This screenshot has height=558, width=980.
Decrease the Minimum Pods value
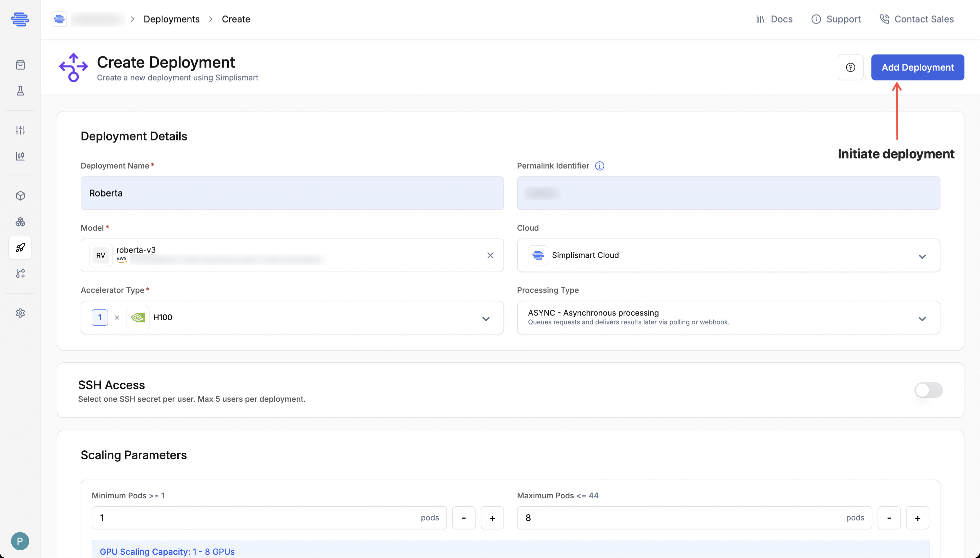pos(464,518)
